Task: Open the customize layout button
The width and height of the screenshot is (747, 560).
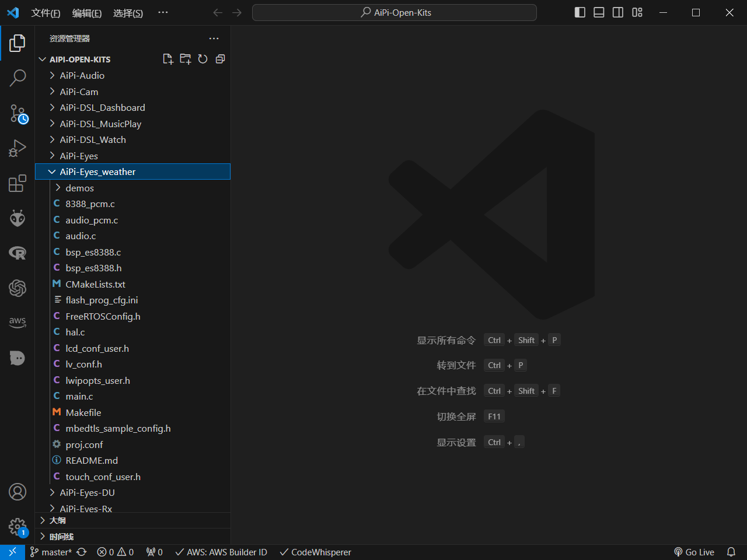Action: pyautogui.click(x=637, y=12)
